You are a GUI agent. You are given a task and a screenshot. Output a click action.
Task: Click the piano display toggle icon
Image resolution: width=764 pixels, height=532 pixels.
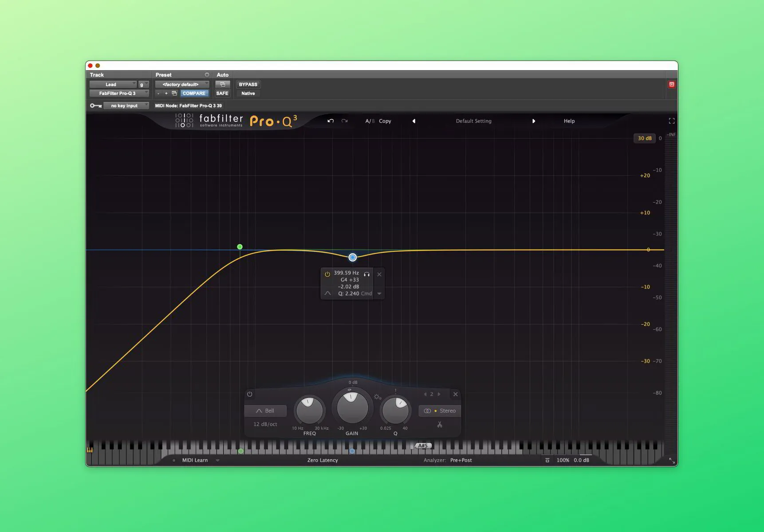pos(90,450)
